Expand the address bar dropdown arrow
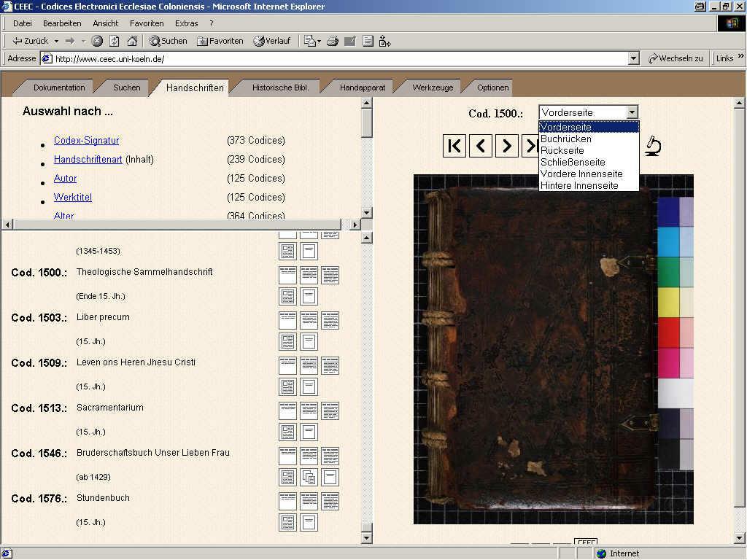The width and height of the screenshot is (747, 560). (x=633, y=58)
